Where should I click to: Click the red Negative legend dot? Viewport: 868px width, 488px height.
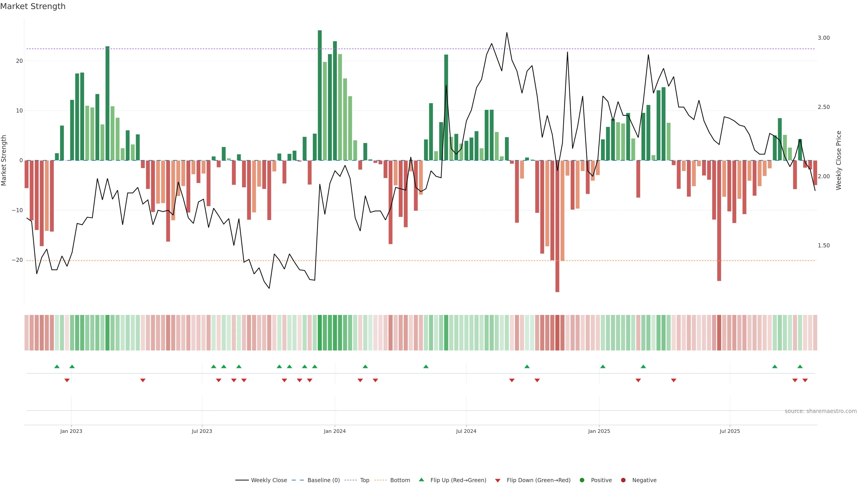click(623, 480)
